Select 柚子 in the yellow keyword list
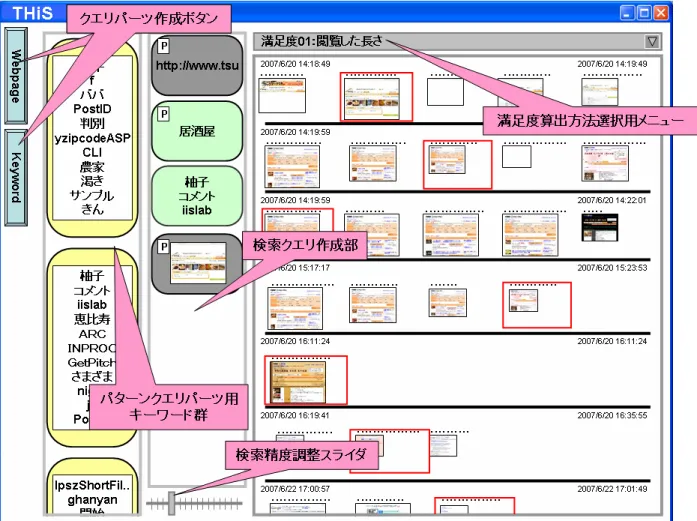Viewport: 697px width, 521px height. point(92,276)
